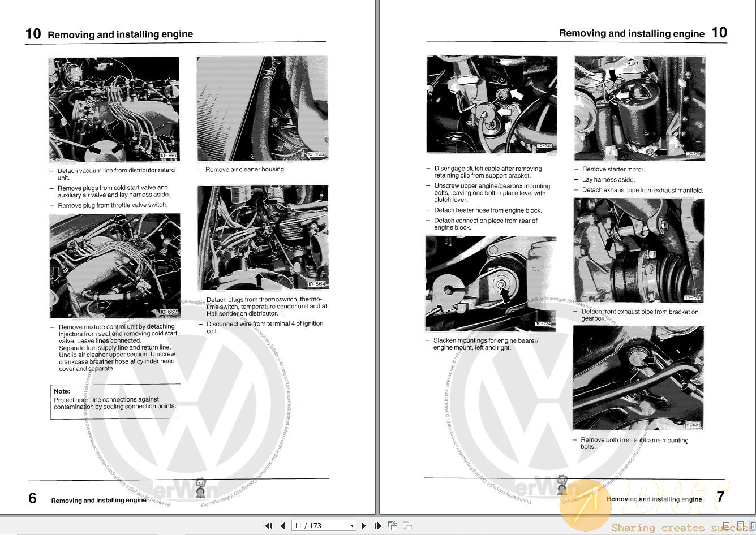Select the facing pages layout icon
756x535 pixels.
pos(752,527)
